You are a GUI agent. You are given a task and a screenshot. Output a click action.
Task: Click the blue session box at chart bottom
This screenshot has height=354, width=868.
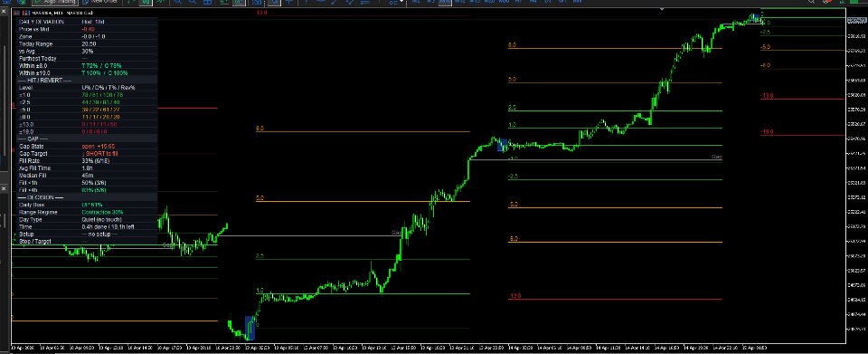coord(250,328)
